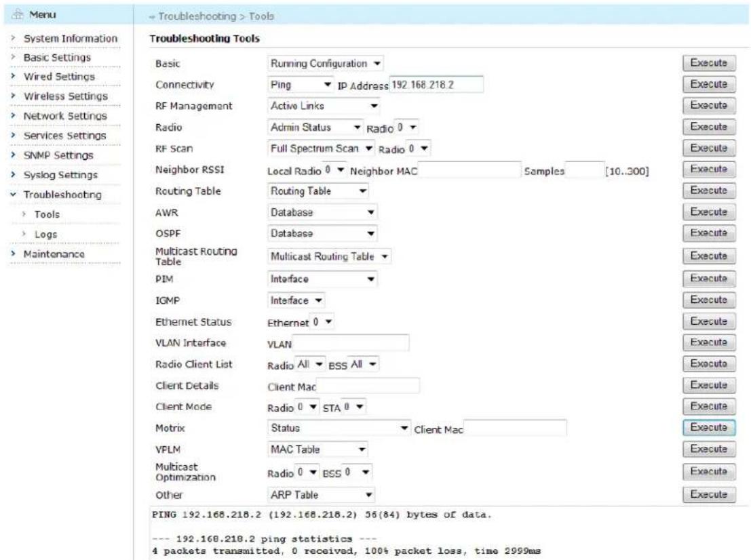Open the Motrix Status dropdown
Image resolution: width=751 pixels, height=560 pixels.
[x=339, y=428]
